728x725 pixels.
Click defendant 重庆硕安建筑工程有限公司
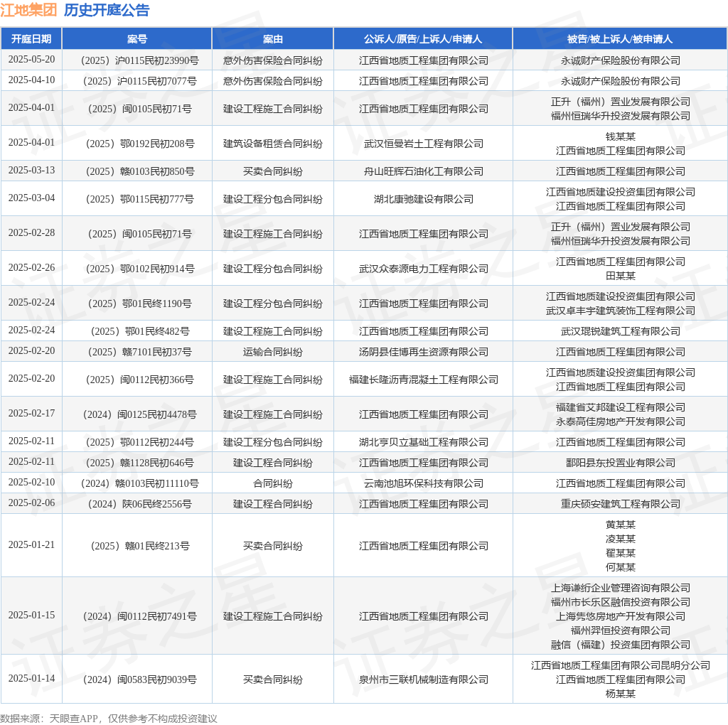(620, 504)
